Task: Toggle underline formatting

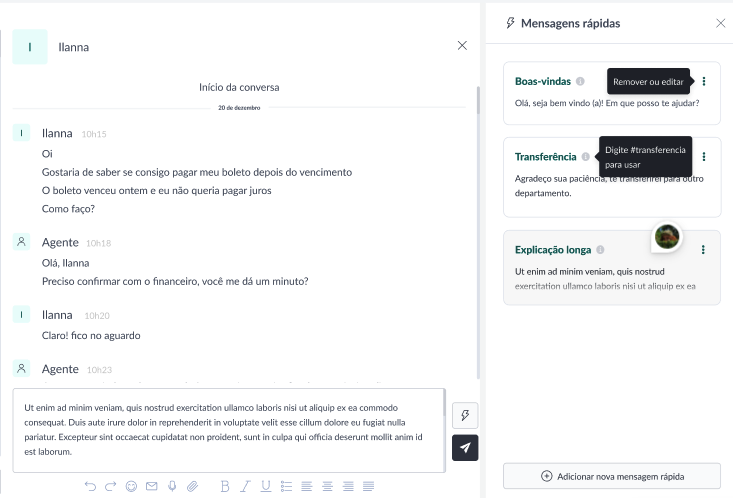Action: (266, 487)
